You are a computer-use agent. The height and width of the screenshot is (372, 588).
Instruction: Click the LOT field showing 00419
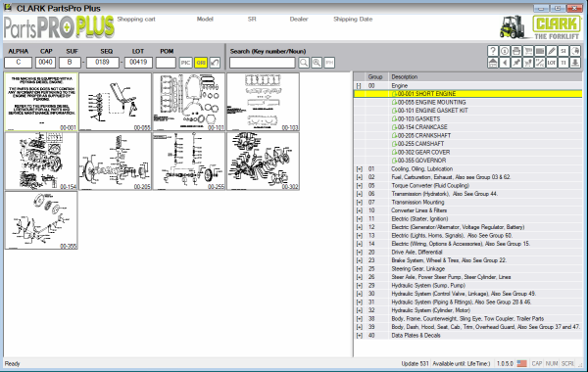point(138,63)
